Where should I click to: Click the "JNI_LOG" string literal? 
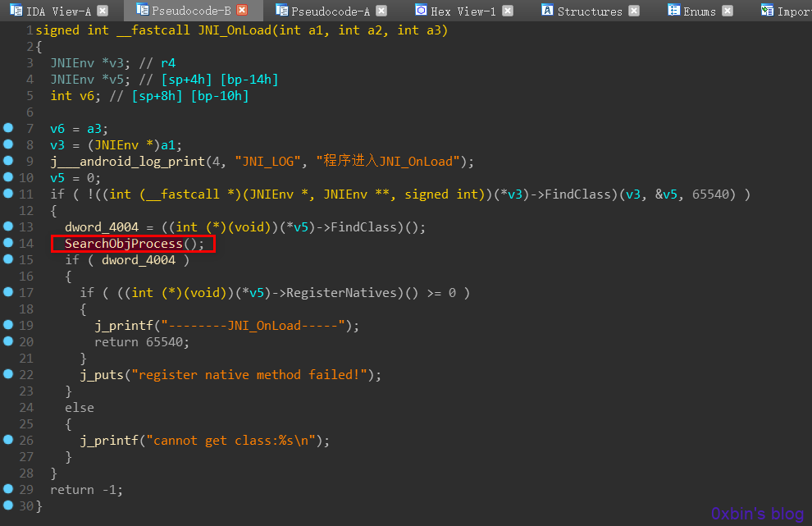[267, 162]
